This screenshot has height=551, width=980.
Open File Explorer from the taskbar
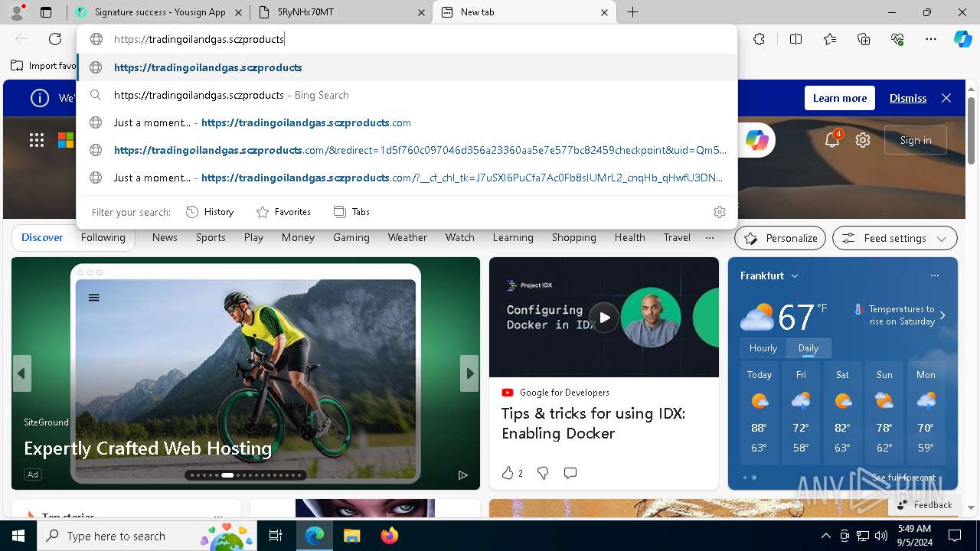[x=351, y=536]
